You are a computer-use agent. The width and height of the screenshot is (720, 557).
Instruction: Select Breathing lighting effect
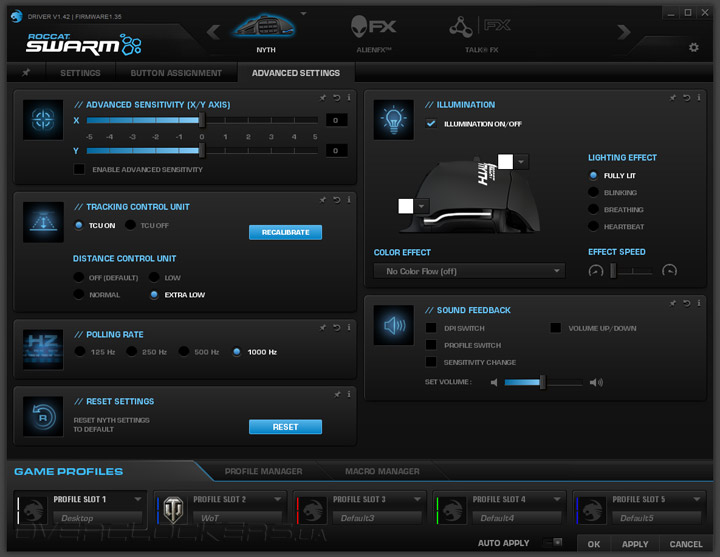[593, 209]
